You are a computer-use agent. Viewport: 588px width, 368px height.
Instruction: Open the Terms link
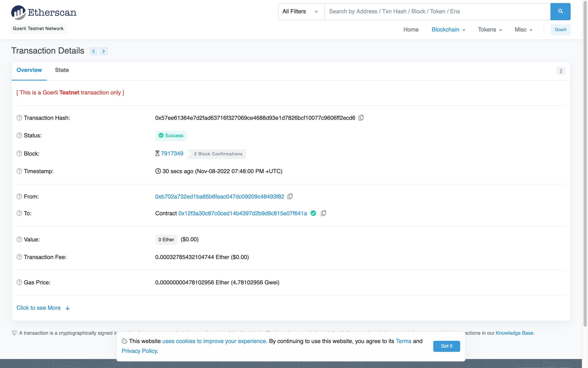tap(403, 341)
